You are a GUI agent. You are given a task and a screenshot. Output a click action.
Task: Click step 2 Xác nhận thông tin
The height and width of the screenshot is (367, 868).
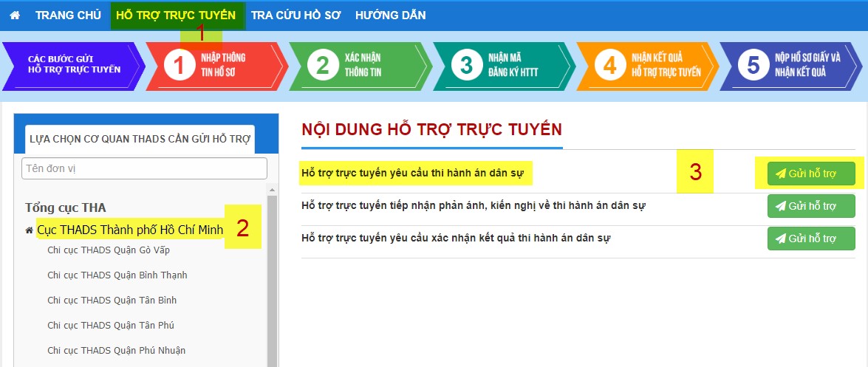pos(358,66)
